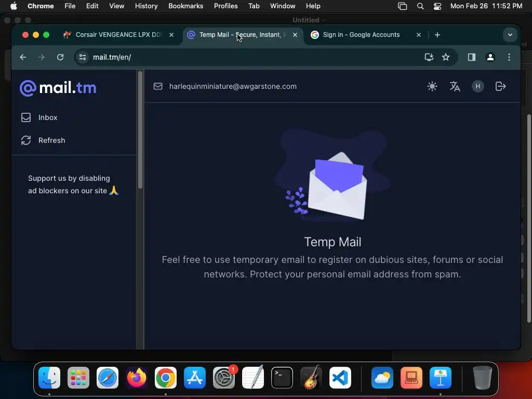The image size is (532, 399).
Task: Launch Terminal from the Dock
Action: (282, 377)
